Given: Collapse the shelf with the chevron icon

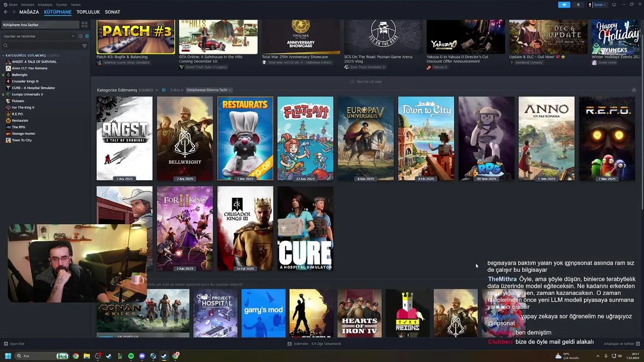Looking at the screenshot, I should (633, 90).
